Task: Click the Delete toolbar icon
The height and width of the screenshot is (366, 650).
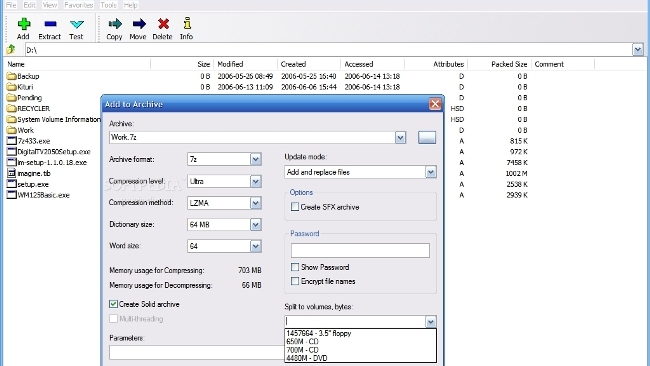Action: (163, 24)
